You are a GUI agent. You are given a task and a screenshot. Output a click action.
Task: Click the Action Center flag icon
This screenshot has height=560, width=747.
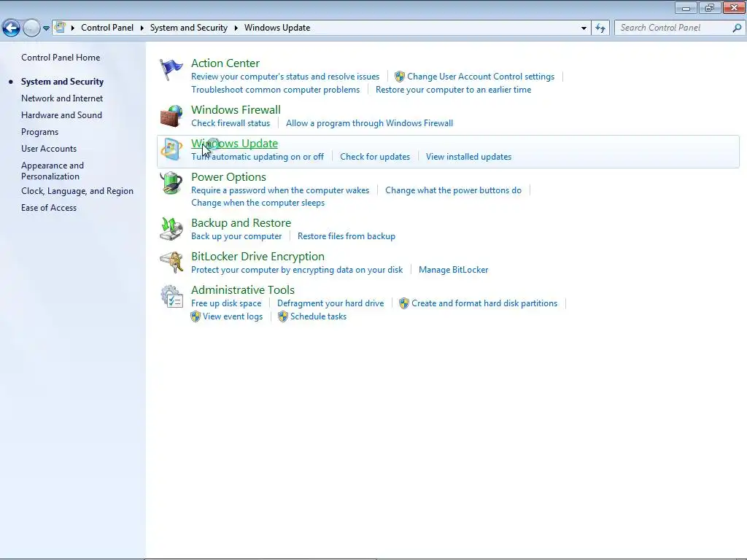(171, 69)
